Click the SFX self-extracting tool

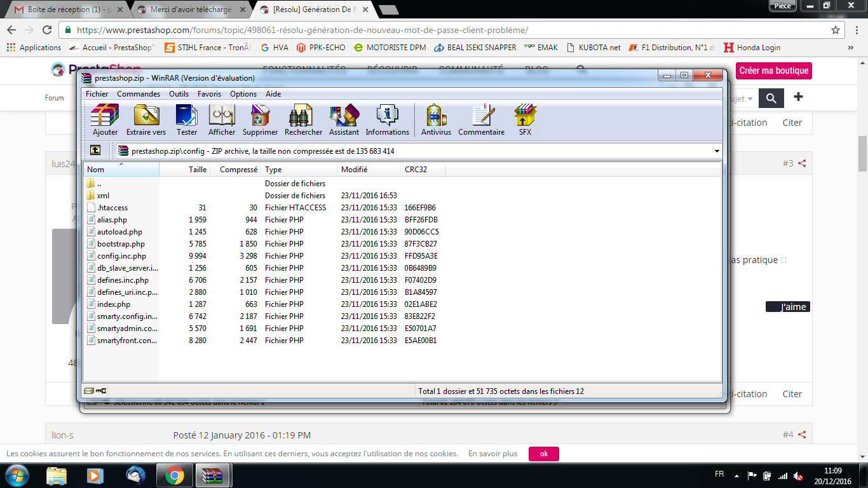525,120
